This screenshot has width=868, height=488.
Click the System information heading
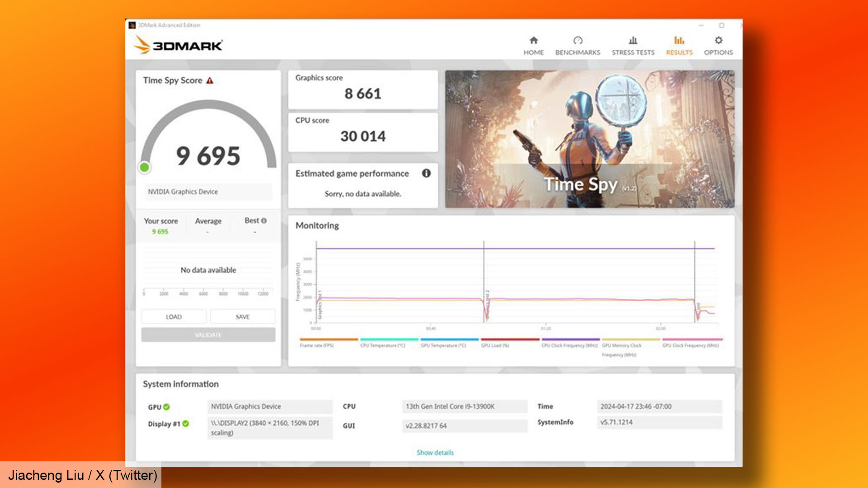[x=181, y=384]
